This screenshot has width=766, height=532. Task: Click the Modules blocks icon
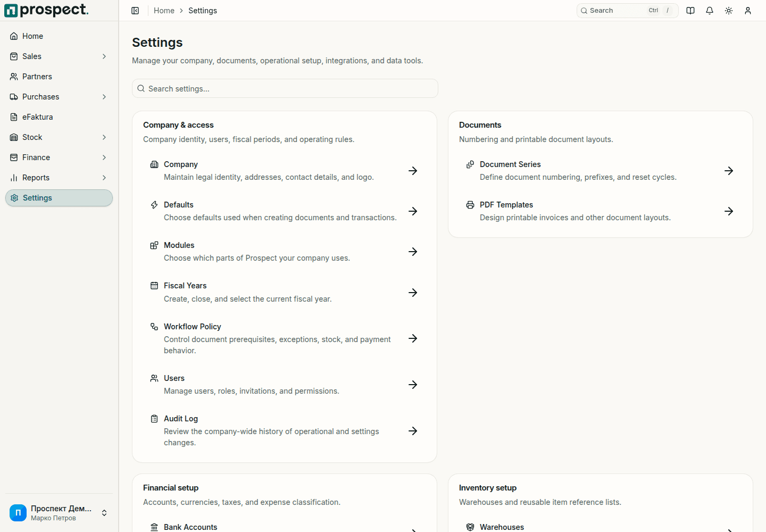click(154, 245)
